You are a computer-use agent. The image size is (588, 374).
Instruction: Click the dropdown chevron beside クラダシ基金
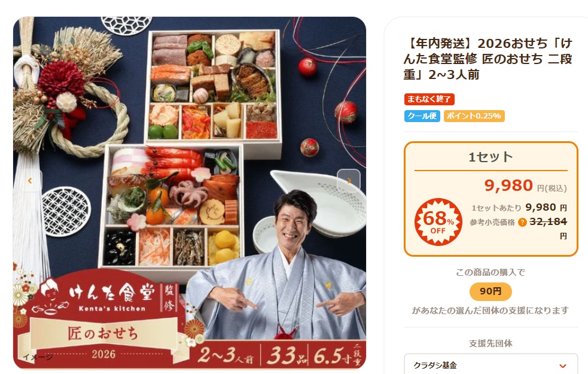[x=562, y=366]
